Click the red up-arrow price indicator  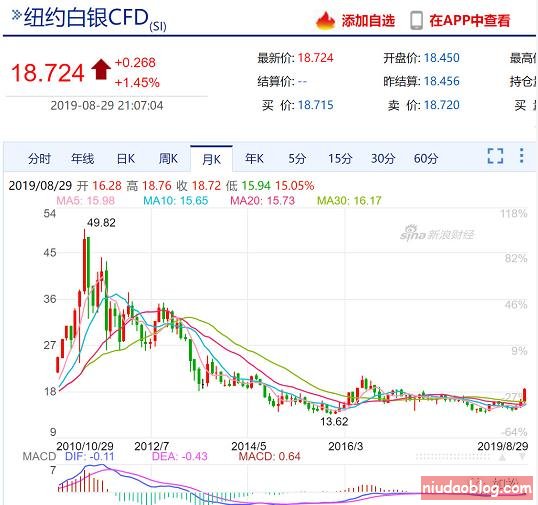pyautogui.click(x=101, y=69)
